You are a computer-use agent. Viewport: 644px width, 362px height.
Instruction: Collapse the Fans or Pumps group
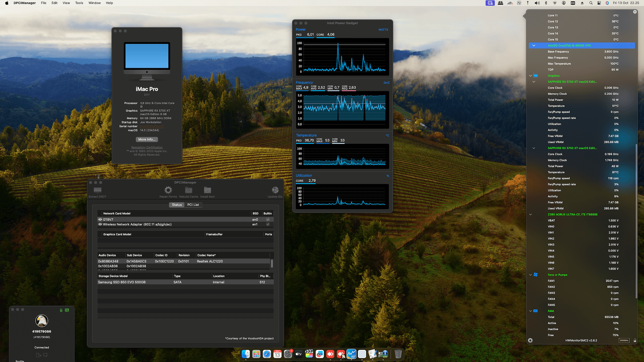tap(530, 275)
